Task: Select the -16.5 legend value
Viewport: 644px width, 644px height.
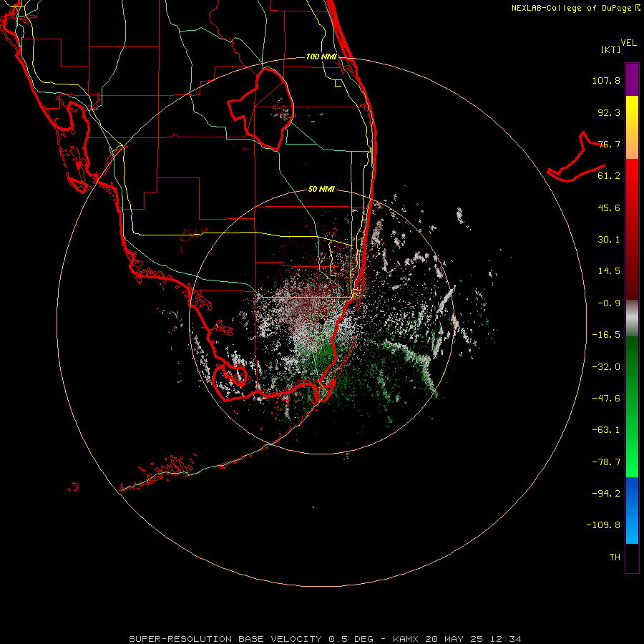Action: click(606, 335)
